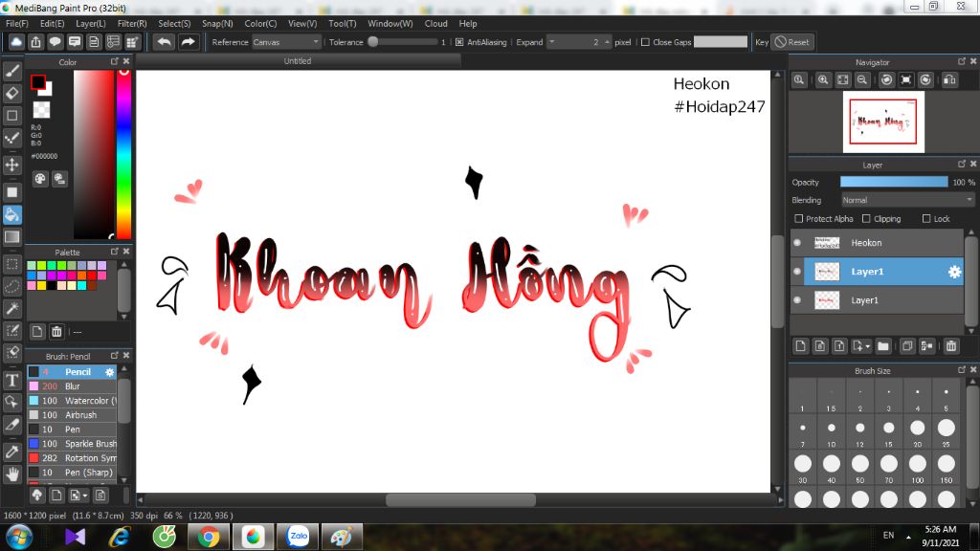This screenshot has height=551, width=980.
Task: Select the Lasso tool
Action: pos(11,286)
